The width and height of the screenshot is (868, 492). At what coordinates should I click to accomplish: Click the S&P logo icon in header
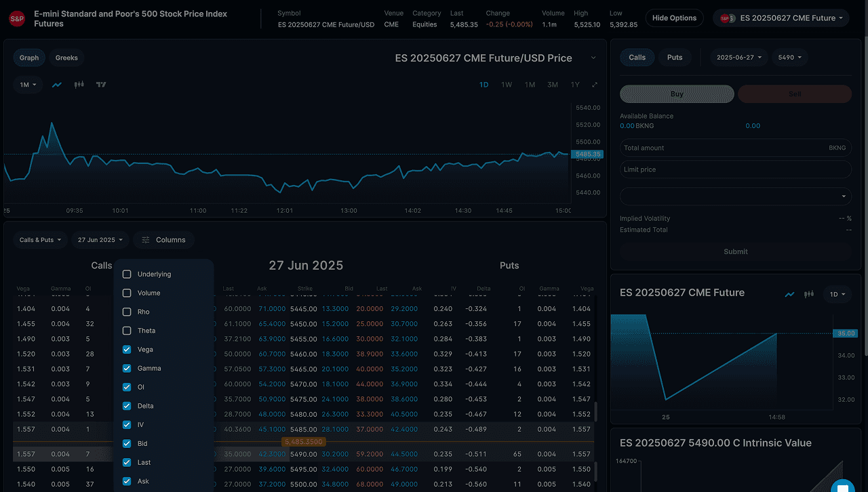[17, 19]
